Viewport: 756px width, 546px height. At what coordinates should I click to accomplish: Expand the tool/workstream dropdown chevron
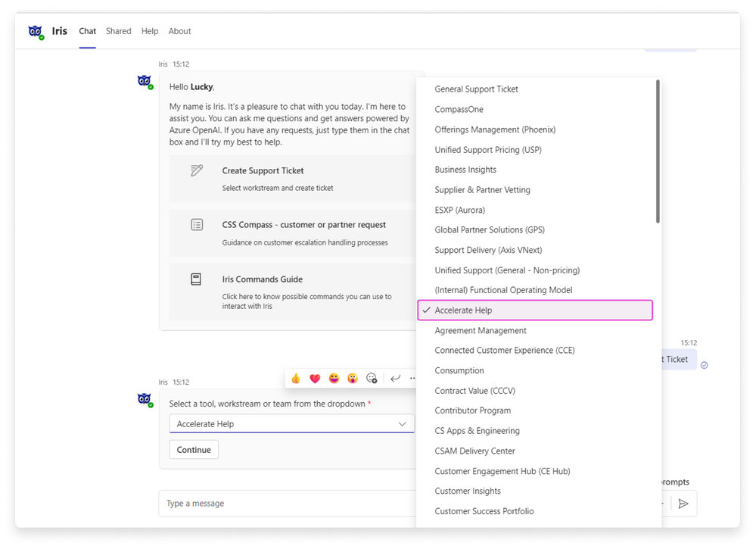(402, 424)
